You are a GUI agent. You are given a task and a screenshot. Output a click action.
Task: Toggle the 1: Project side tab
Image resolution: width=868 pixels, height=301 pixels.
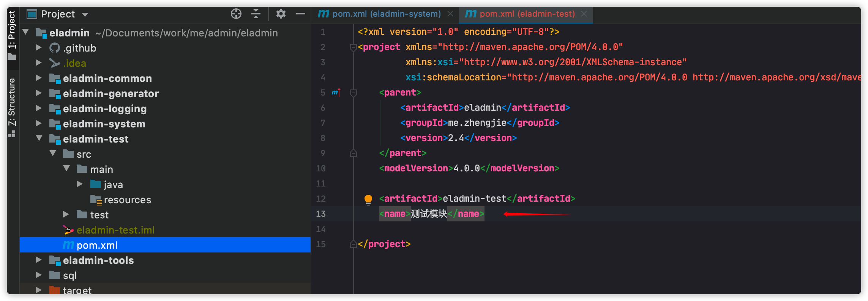coord(12,34)
